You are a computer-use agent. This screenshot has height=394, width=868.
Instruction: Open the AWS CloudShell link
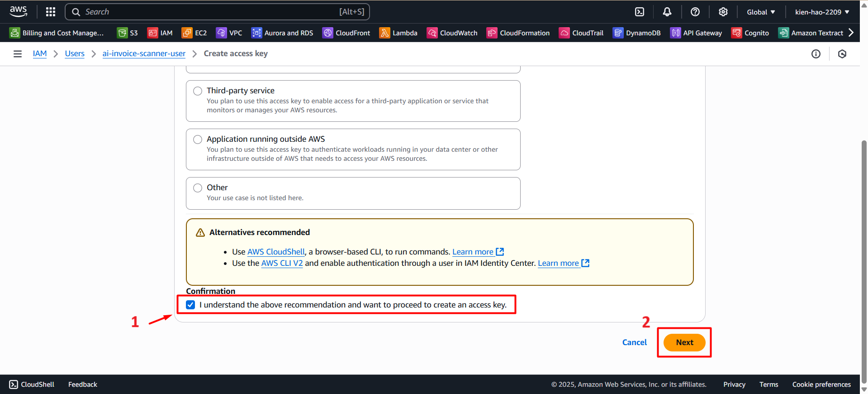click(276, 252)
